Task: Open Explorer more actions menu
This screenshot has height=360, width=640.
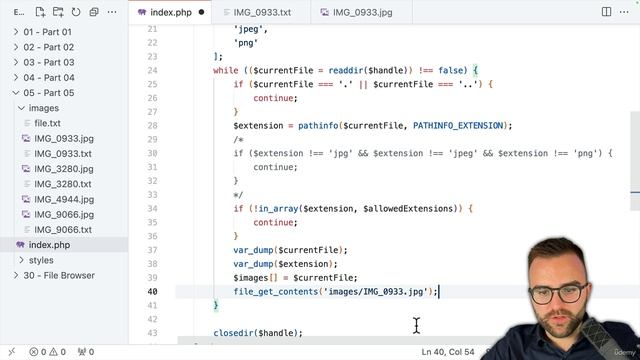Action: pos(112,12)
